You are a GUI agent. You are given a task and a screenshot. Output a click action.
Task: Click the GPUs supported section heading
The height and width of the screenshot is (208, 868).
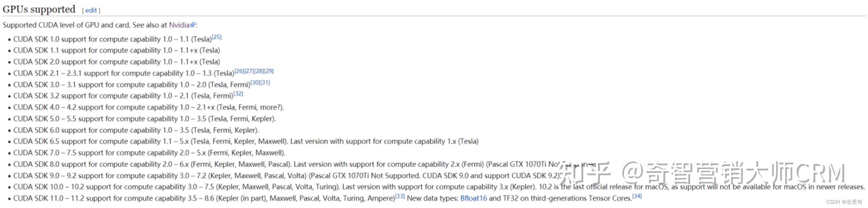point(39,9)
